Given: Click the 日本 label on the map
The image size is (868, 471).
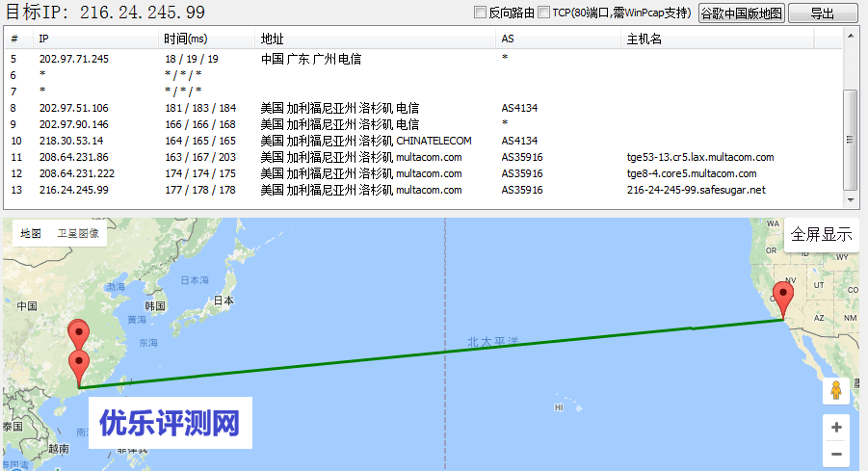Looking at the screenshot, I should point(224,301).
